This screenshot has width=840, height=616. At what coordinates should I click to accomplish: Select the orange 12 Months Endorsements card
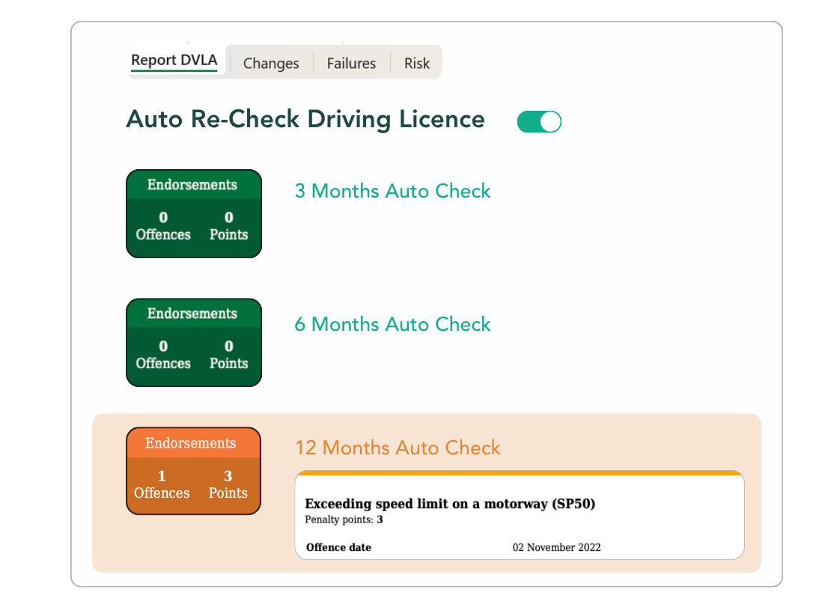point(193,471)
